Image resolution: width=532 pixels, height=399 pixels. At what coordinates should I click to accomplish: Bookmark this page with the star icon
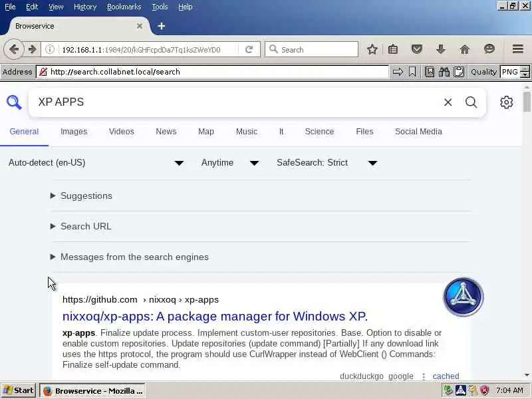372,49
